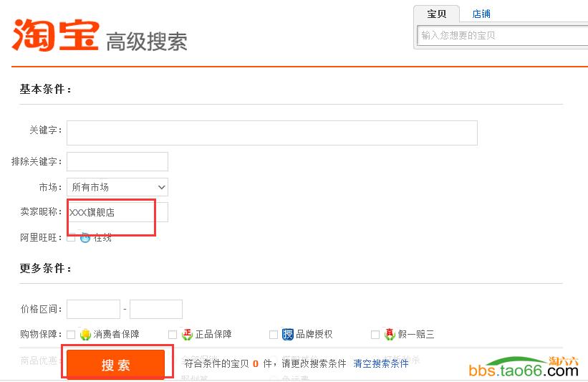Click the 阿里旺旺 online status icon
The width and height of the screenshot is (588, 382).
pos(85,237)
